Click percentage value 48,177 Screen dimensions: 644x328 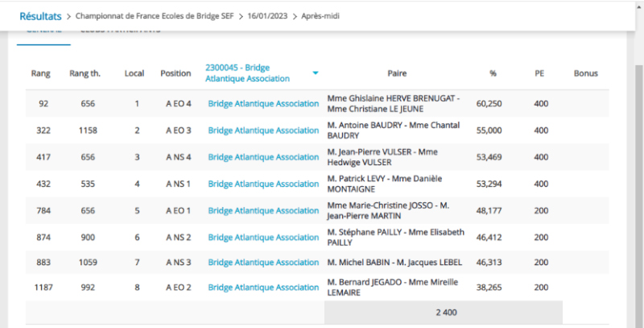489,210
